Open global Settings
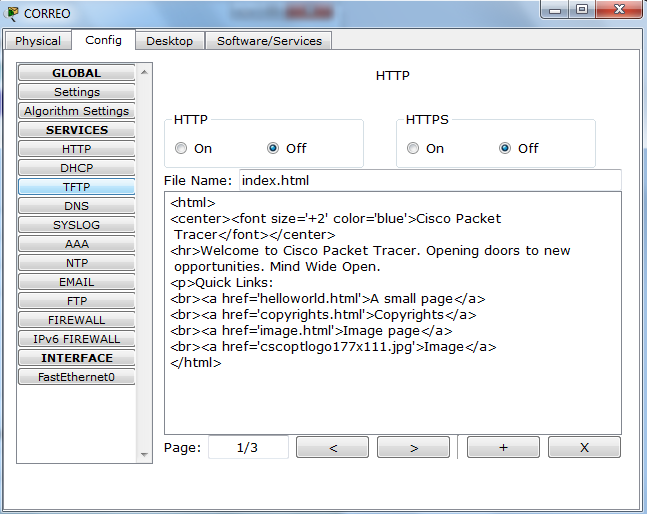Screen dimensions: 647x514 pyautogui.click(x=77, y=92)
